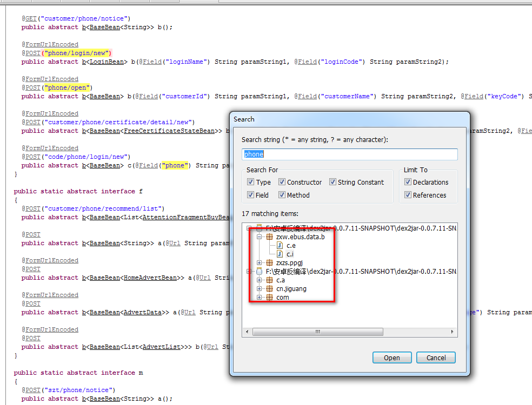Click the Open button
The width and height of the screenshot is (532, 405).
392,357
